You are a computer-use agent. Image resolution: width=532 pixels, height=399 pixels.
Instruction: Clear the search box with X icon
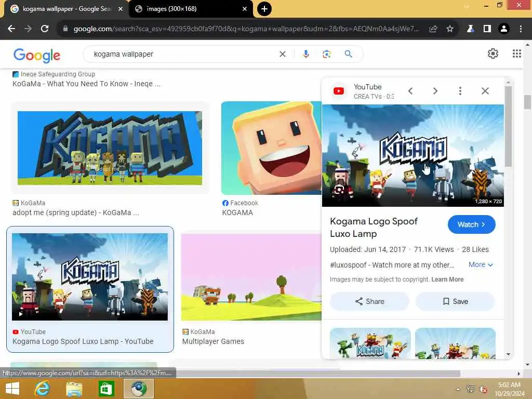282,54
